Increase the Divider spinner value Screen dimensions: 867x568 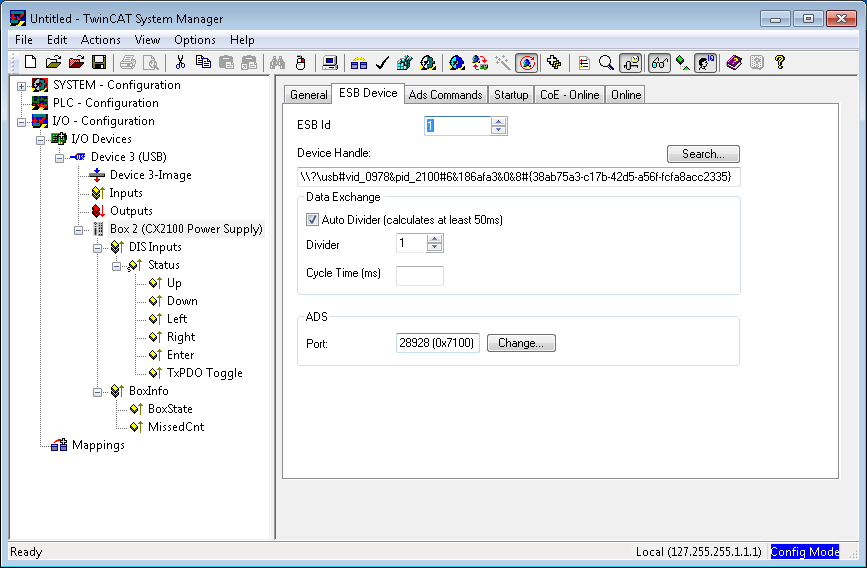[x=435, y=239]
